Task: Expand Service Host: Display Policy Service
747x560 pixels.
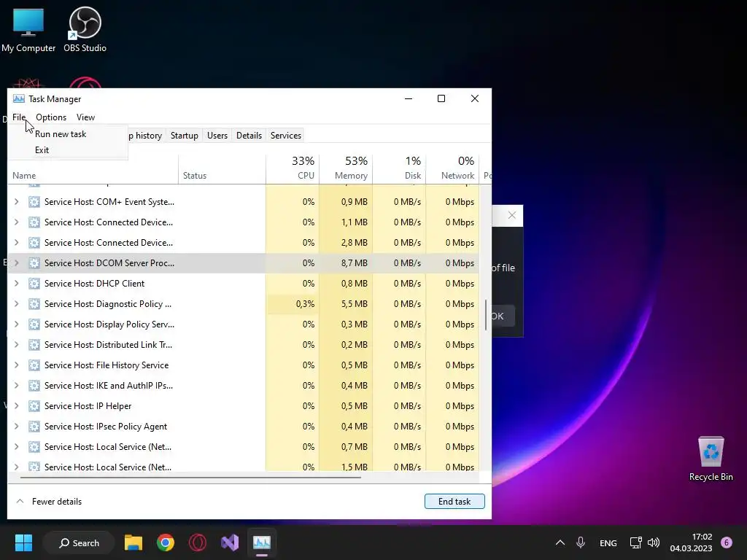Action: coord(17,324)
